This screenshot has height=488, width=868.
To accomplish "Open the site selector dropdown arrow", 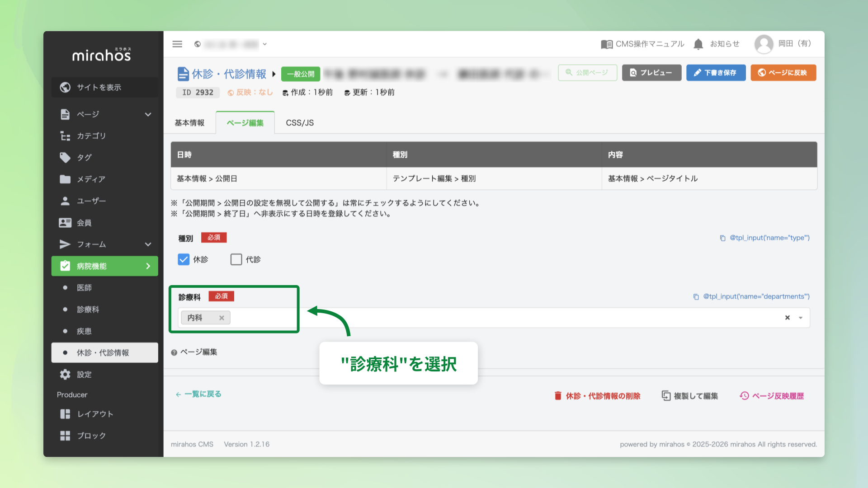I will (265, 44).
